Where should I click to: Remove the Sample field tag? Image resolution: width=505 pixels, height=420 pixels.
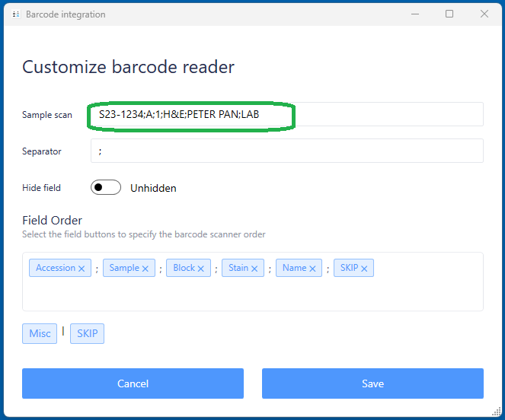tap(145, 269)
